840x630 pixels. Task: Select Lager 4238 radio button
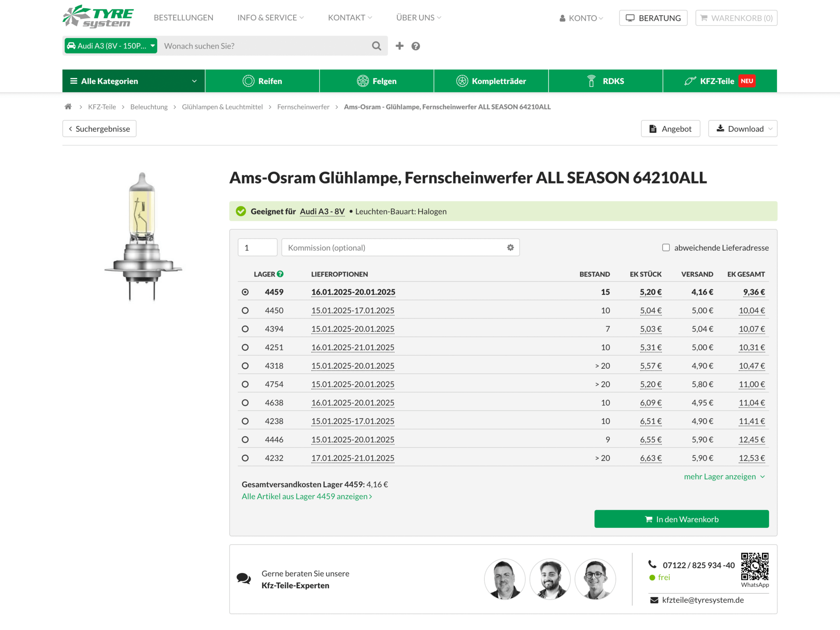(x=245, y=421)
